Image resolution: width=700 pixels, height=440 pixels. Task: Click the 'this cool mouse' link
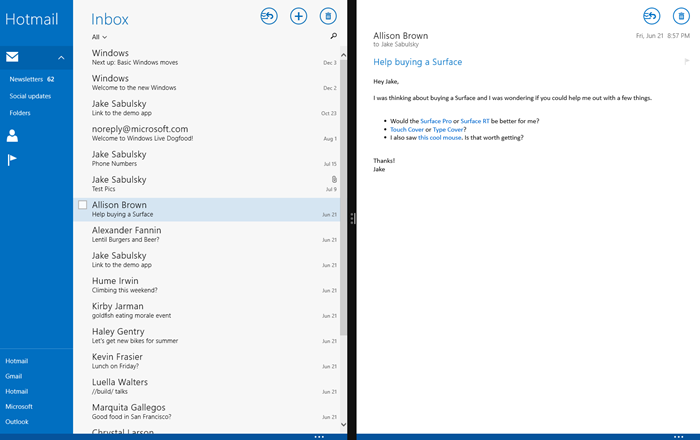coord(440,138)
